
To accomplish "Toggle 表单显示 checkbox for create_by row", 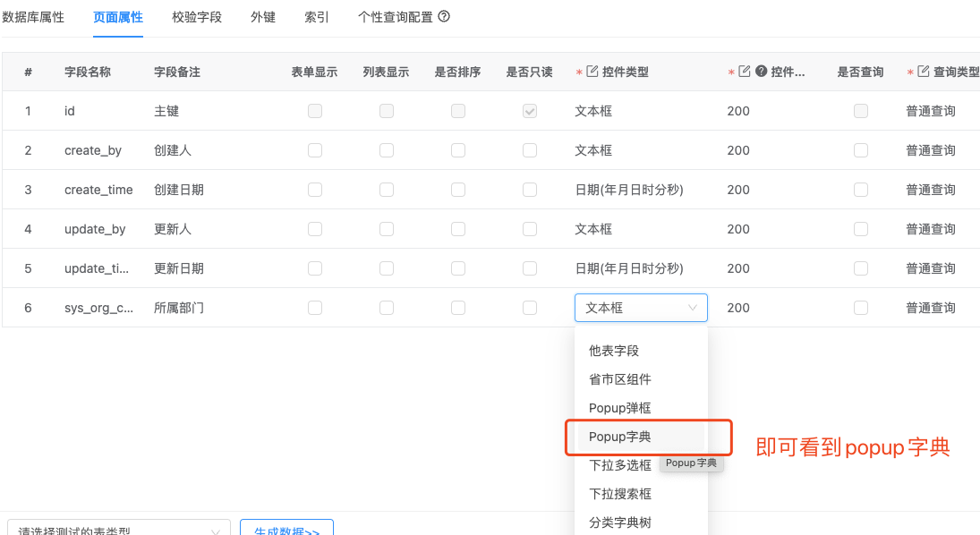I will tap(315, 150).
